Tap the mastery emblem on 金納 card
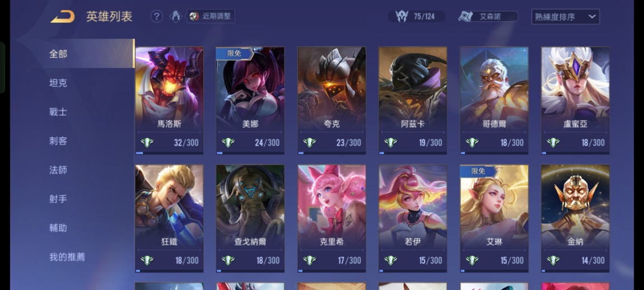Image resolution: width=644 pixels, height=290 pixels. point(553,260)
